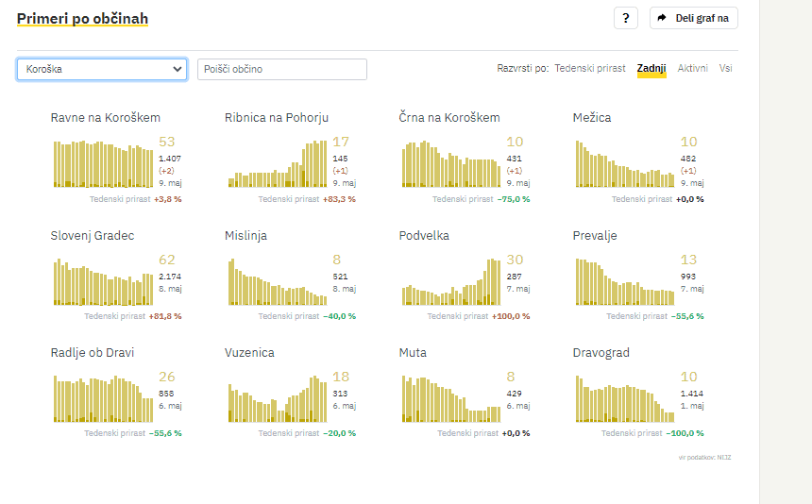Select the Zadnji sort option
Screen dimensions: 812x504
click(651, 68)
